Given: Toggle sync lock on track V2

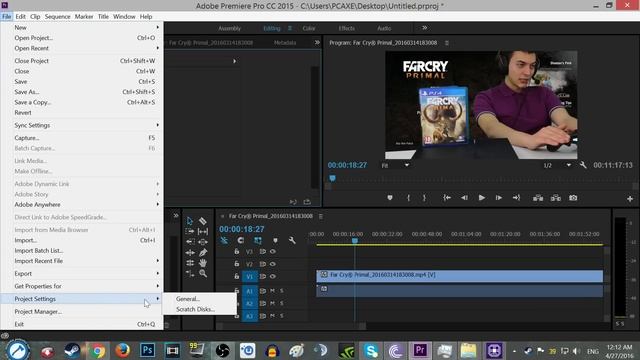Looking at the screenshot, I should point(262,264).
